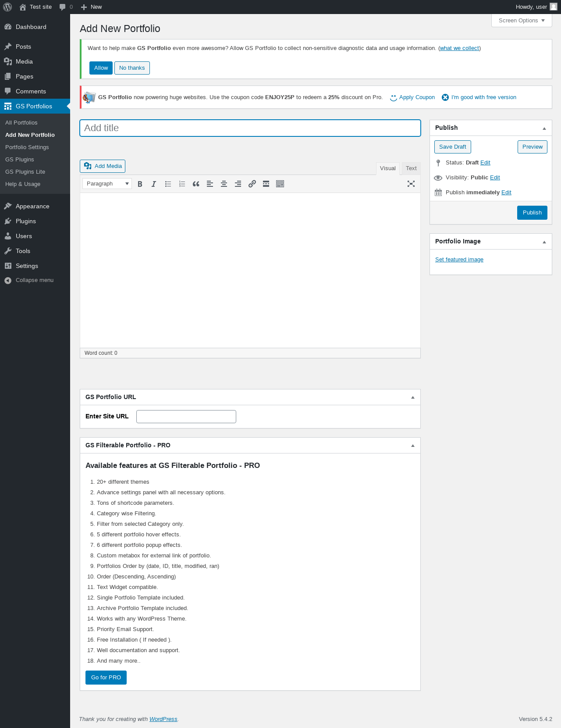The image size is (561, 728).
Task: Toggle italic formatting in editor toolbar
Action: pyautogui.click(x=154, y=184)
